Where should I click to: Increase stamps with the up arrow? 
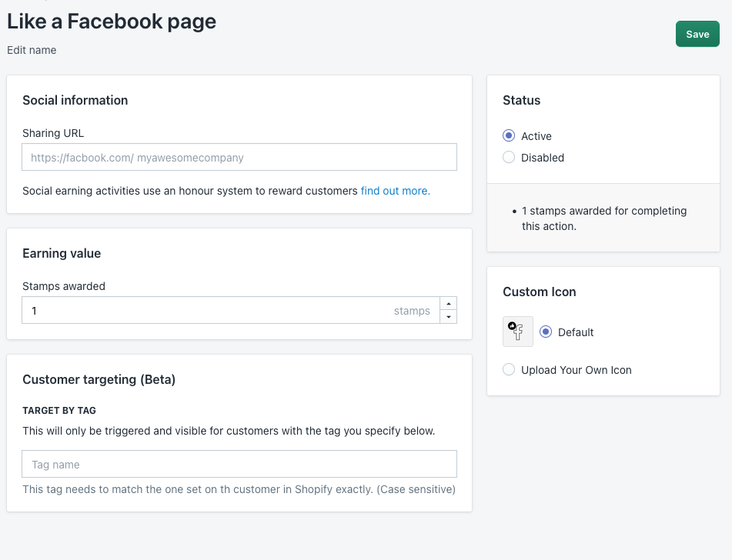(449, 304)
